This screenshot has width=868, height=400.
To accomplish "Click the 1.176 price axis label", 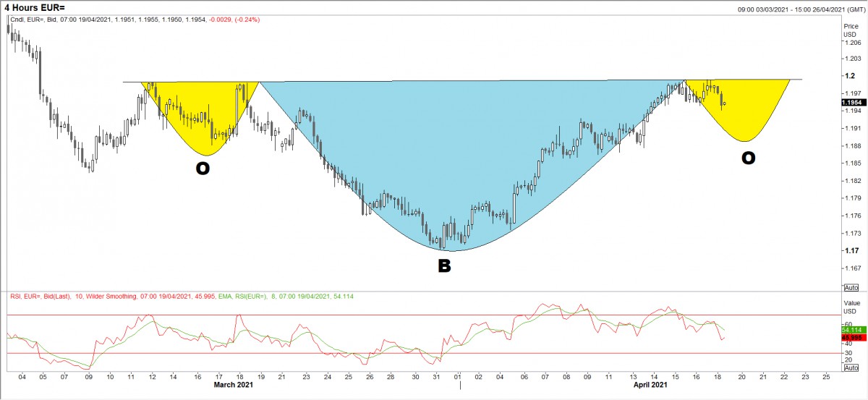I will click(852, 216).
